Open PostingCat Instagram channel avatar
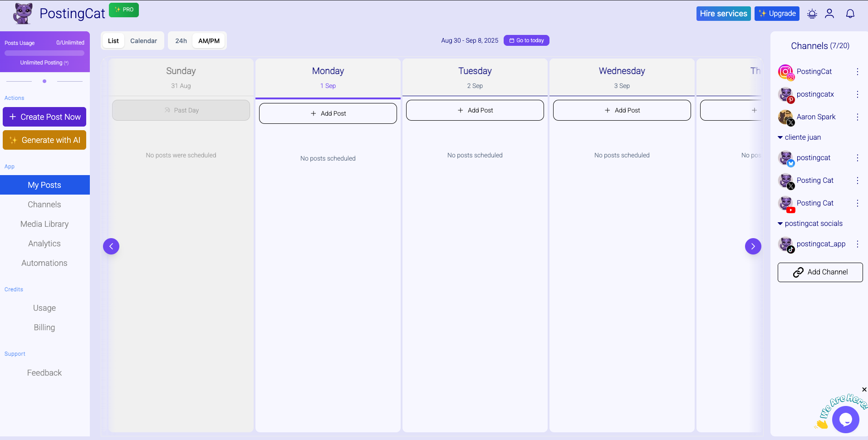 click(786, 72)
